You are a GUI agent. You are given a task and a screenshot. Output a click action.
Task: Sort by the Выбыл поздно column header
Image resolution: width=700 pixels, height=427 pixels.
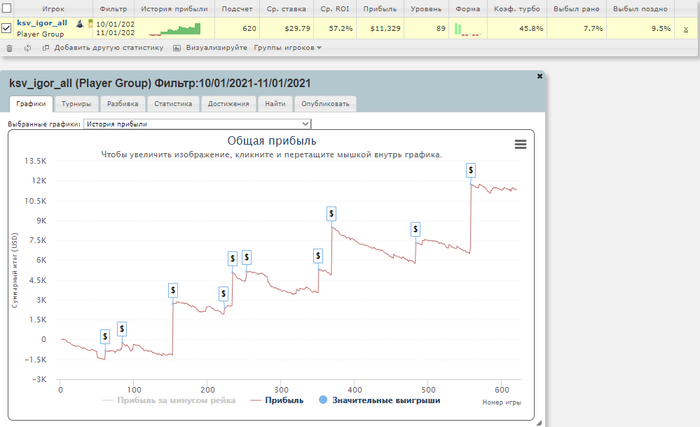pyautogui.click(x=640, y=8)
